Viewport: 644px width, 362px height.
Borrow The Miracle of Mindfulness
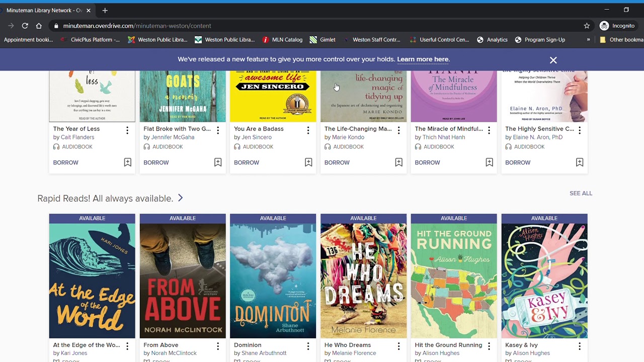click(x=427, y=162)
